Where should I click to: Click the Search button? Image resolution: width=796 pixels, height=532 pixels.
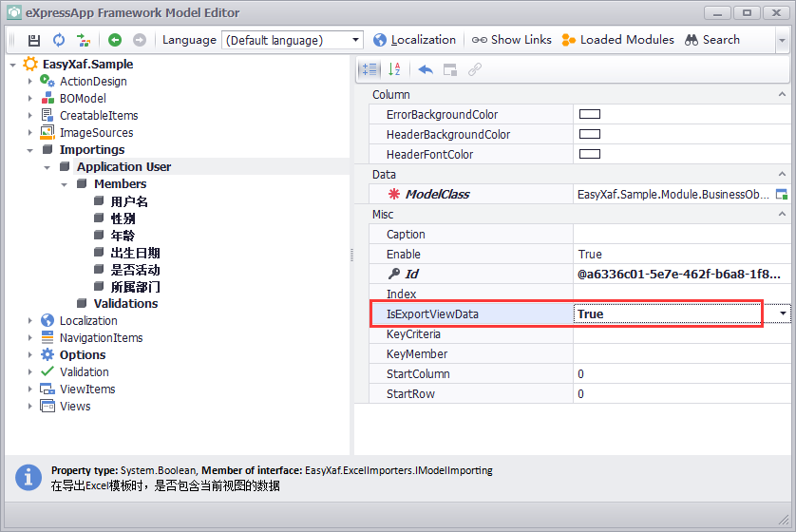713,40
